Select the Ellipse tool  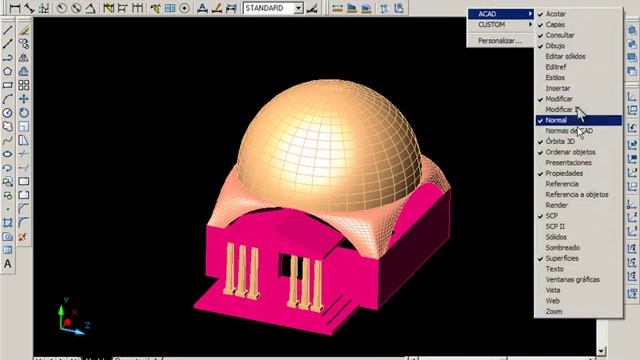coord(7,154)
